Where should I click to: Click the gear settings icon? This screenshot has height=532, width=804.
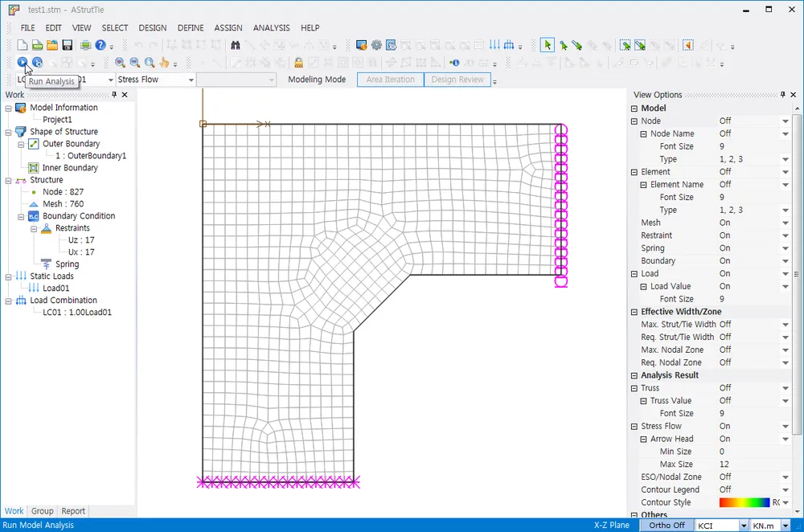(x=376, y=46)
